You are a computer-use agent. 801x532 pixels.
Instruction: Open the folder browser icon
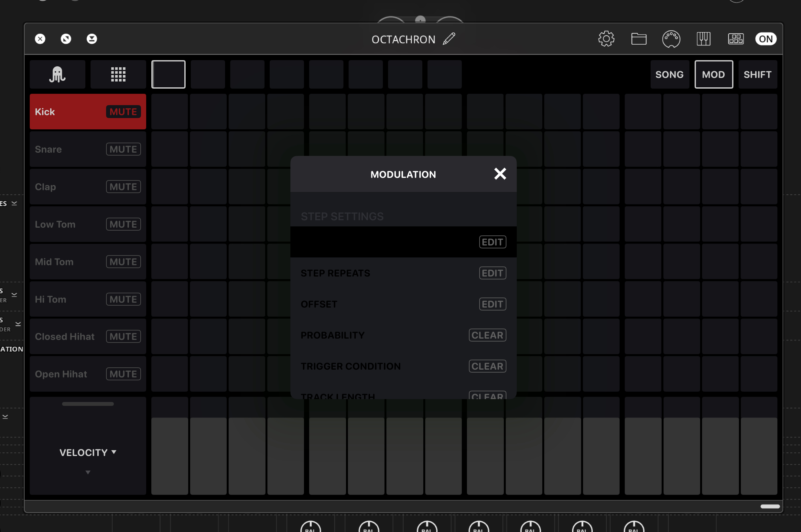[x=638, y=39]
